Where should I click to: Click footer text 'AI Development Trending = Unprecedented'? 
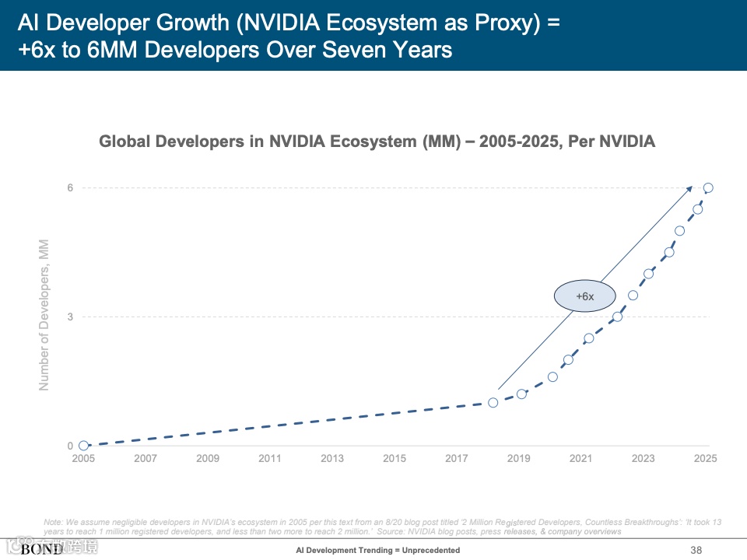378,550
